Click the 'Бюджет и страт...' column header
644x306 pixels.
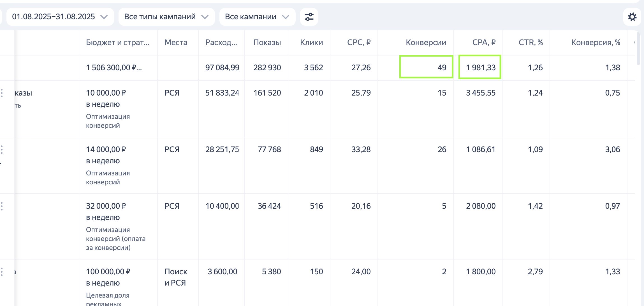point(117,43)
